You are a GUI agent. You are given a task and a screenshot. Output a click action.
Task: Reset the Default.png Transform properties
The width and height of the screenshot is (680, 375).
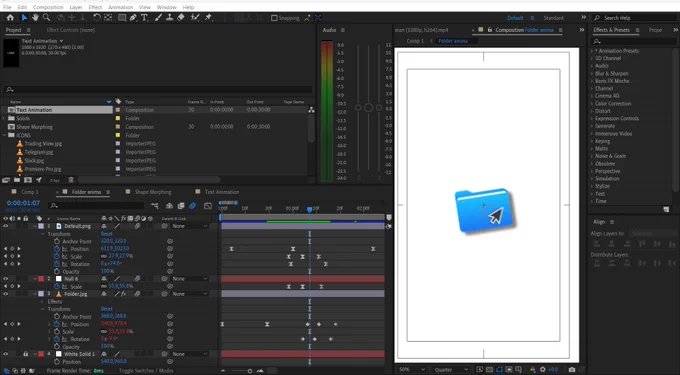pyautogui.click(x=107, y=234)
